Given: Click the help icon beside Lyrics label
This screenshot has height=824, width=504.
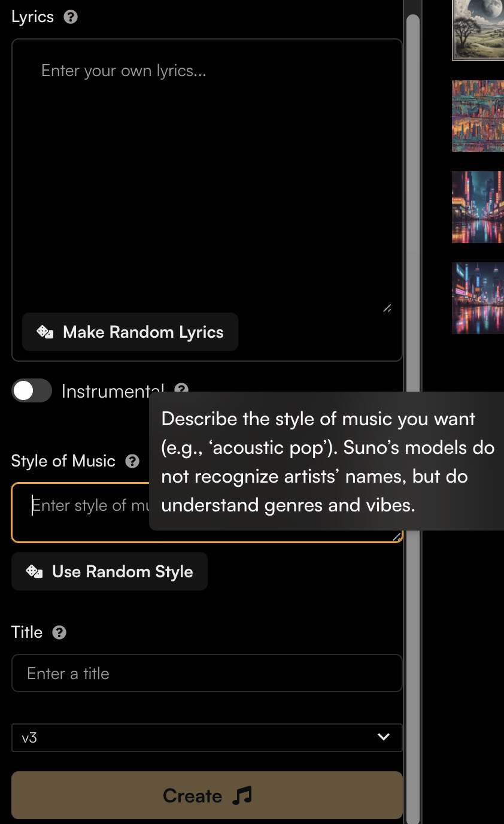Looking at the screenshot, I should point(71,17).
